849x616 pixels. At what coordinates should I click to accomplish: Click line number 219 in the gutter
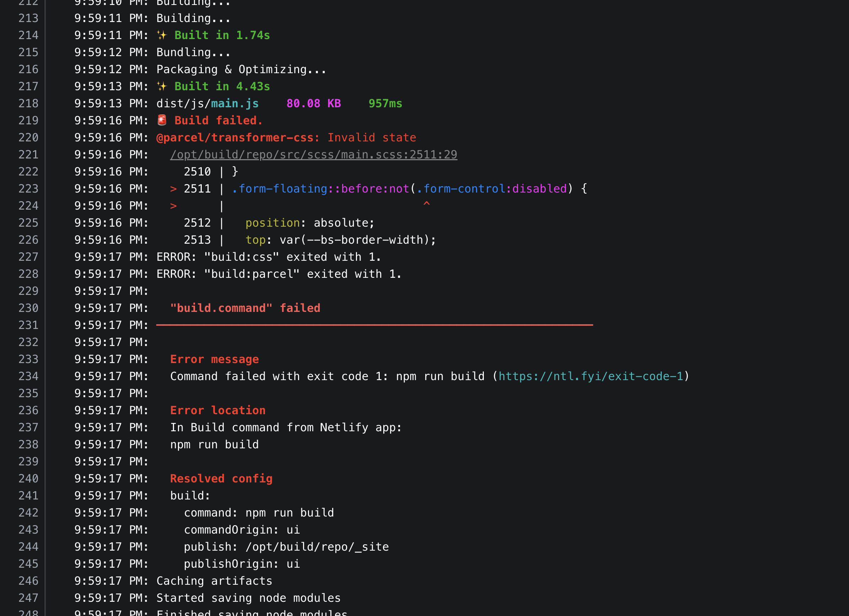(x=28, y=120)
